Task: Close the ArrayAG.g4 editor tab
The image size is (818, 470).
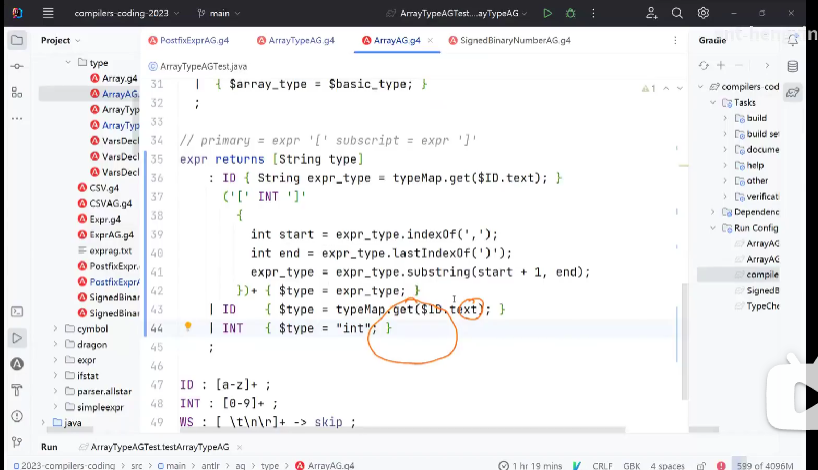Action: (431, 41)
